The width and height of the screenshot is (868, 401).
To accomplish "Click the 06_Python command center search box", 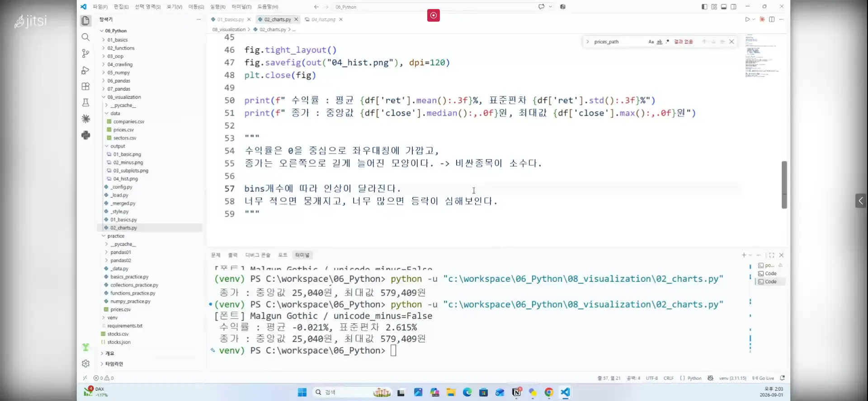I will point(434,7).
